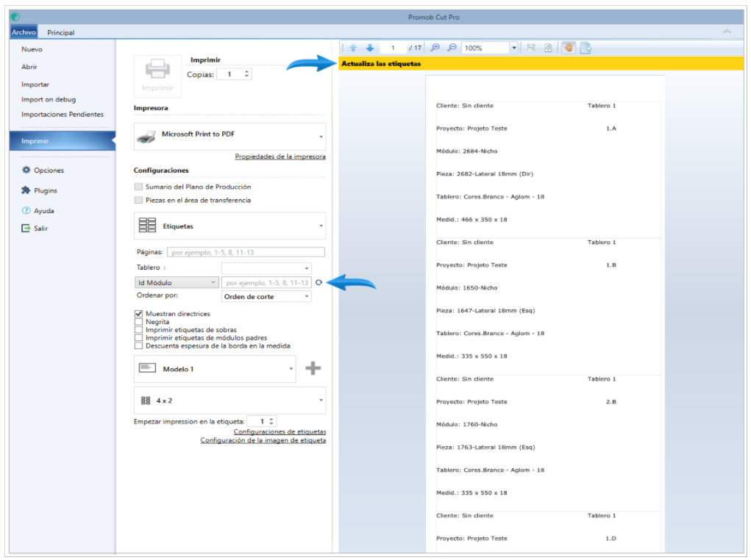Refresh labels with the circular arrow icon

click(x=319, y=283)
